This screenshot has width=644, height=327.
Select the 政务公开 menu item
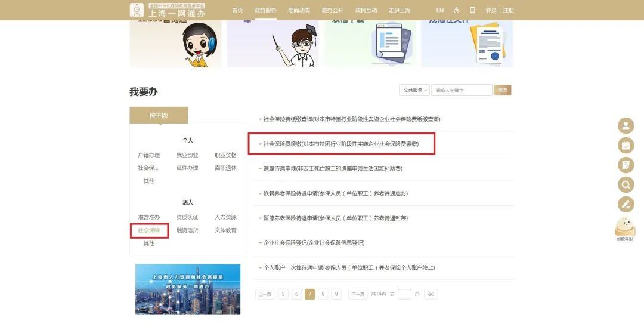click(332, 10)
